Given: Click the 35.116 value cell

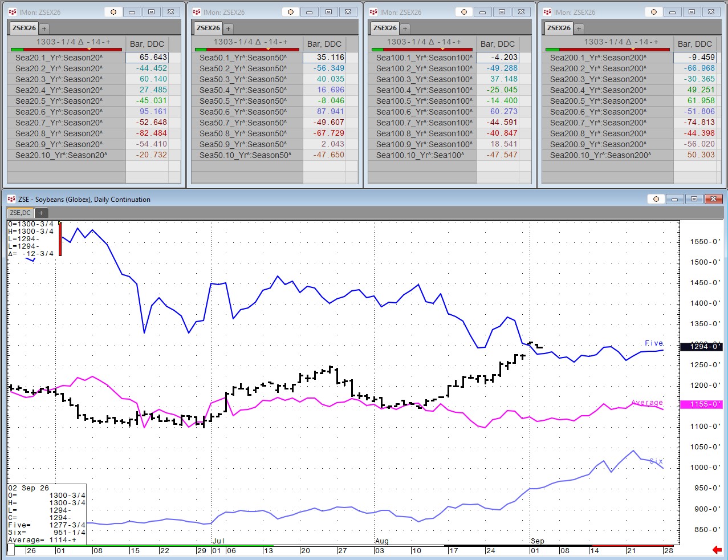Looking at the screenshot, I should click(324, 58).
